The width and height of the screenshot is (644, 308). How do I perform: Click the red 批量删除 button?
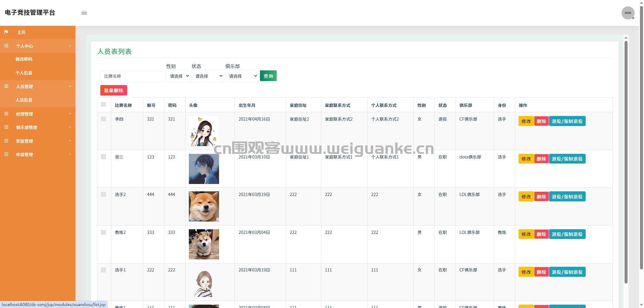coord(114,90)
